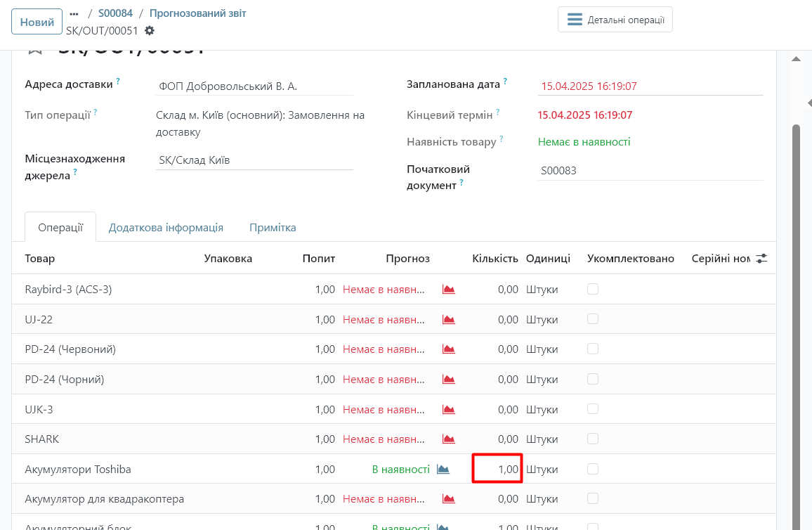Open Детальні операції button

pos(615,20)
